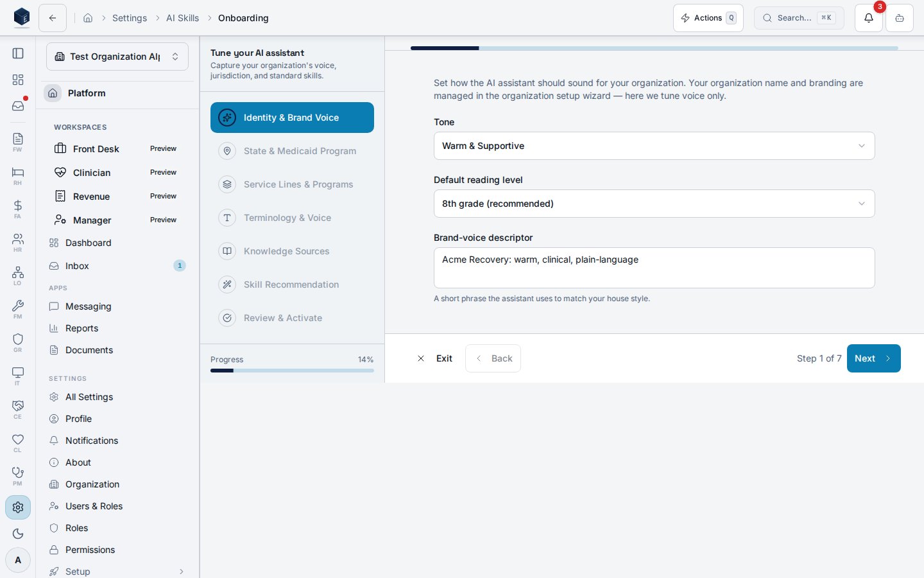Image resolution: width=924 pixels, height=578 pixels.
Task: Select State & Medicaid Program step
Action: click(292, 151)
